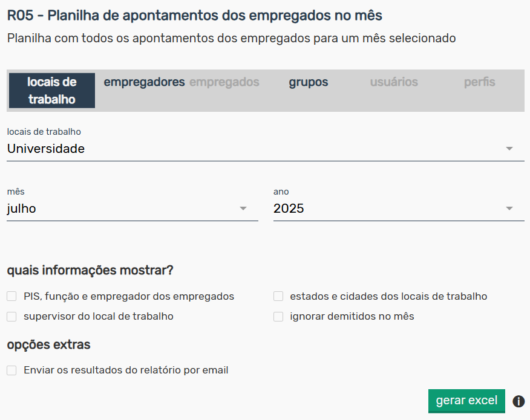Click the info icon beside gerar excel
Image resolution: width=530 pixels, height=420 pixels.
point(519,401)
